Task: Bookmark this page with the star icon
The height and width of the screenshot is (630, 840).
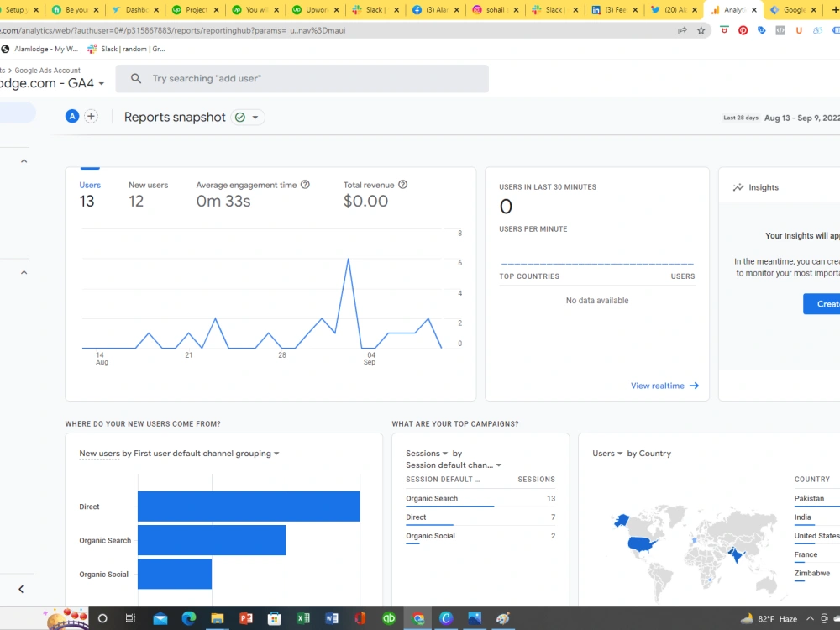Action: pyautogui.click(x=701, y=30)
